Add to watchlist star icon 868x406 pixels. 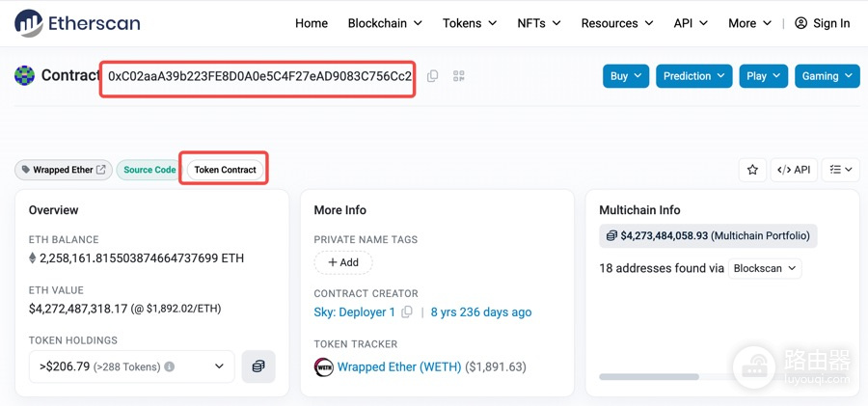(752, 170)
